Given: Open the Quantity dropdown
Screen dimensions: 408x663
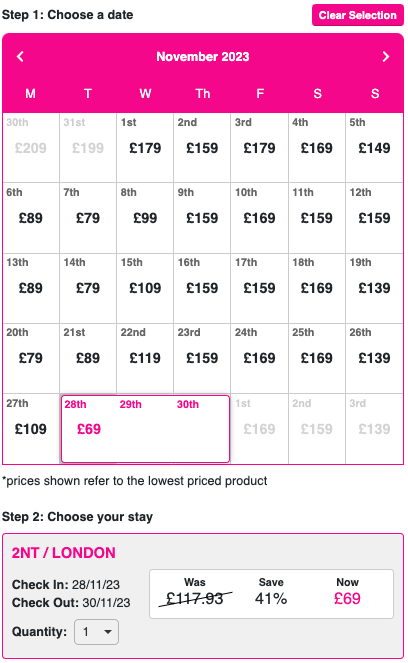Looking at the screenshot, I should [x=96, y=632].
